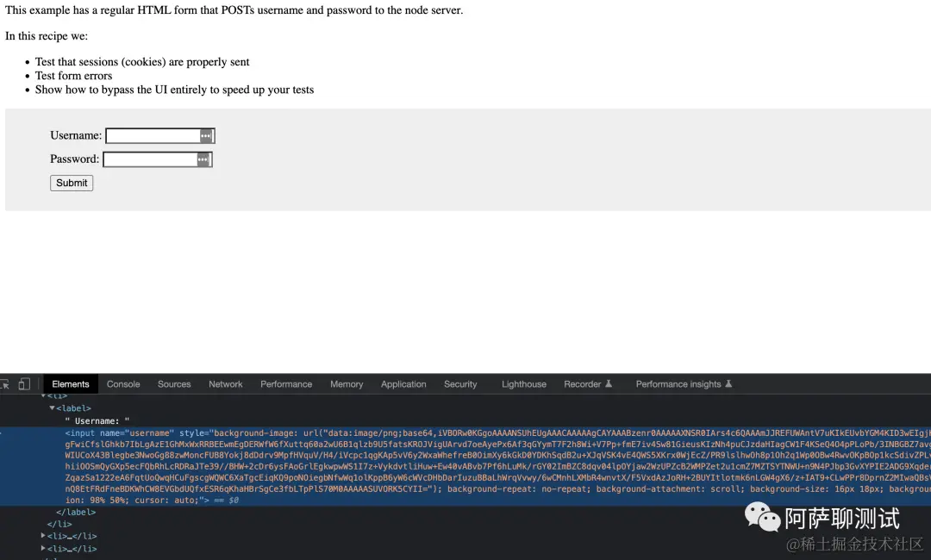Switch to the Sources tab

(x=174, y=384)
